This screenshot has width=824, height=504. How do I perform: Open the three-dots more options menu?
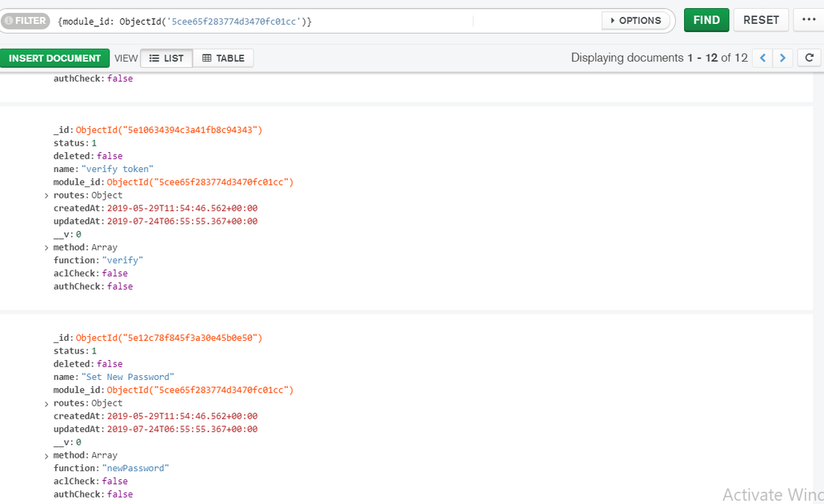[809, 20]
